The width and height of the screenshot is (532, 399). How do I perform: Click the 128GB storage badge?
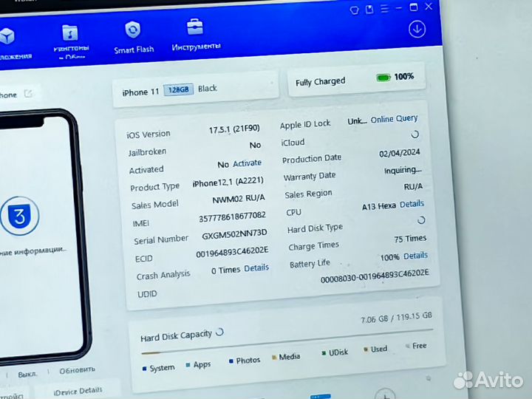coord(179,89)
